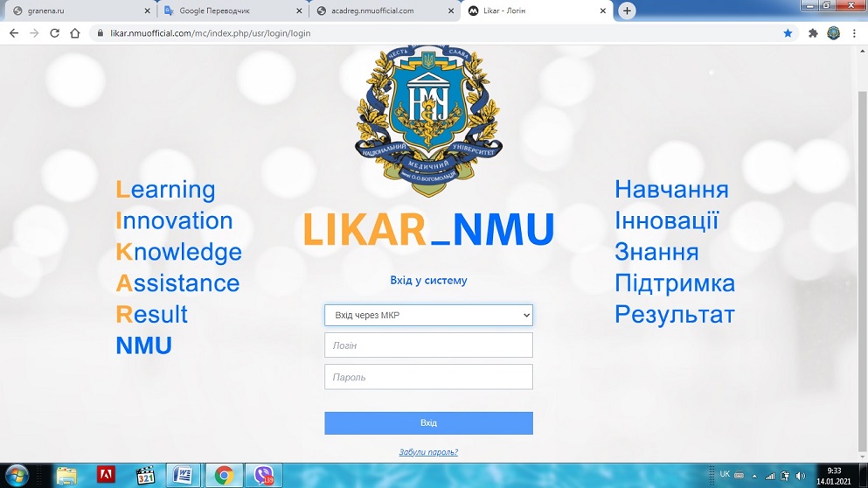Click the 'Логін' input field
This screenshot has height=488, width=868.
428,345
